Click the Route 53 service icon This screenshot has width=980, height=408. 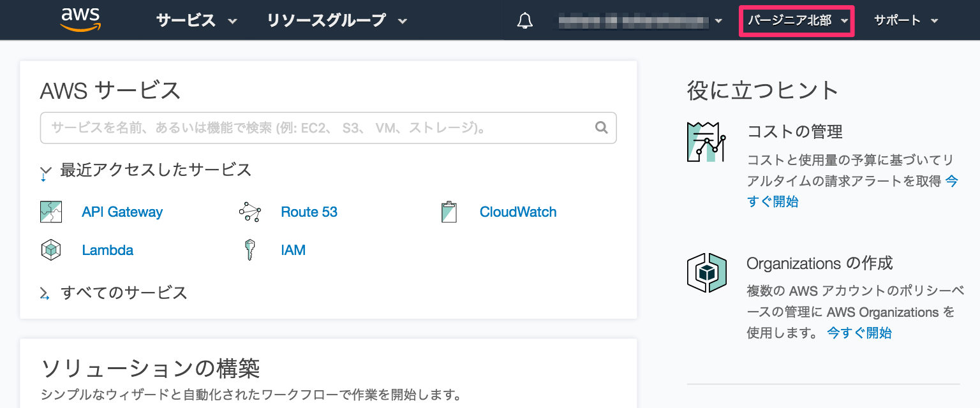249,212
